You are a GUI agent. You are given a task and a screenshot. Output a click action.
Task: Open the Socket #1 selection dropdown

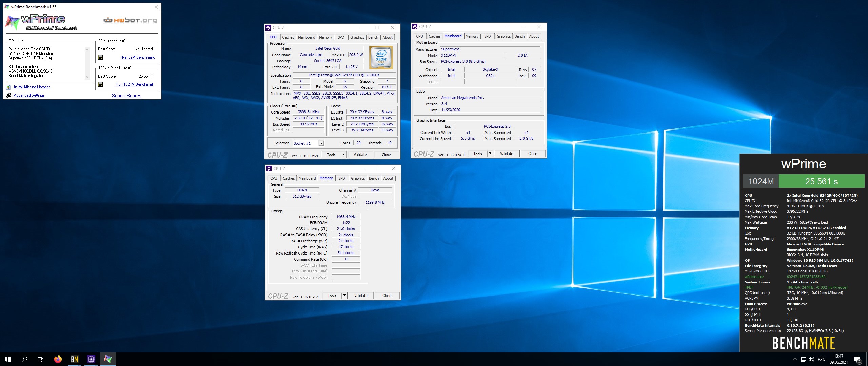point(308,143)
